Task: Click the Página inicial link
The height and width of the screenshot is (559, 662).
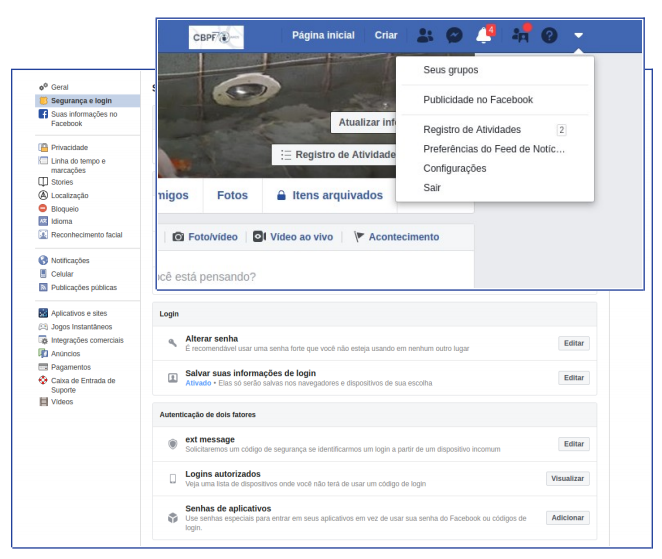Action: 323,35
